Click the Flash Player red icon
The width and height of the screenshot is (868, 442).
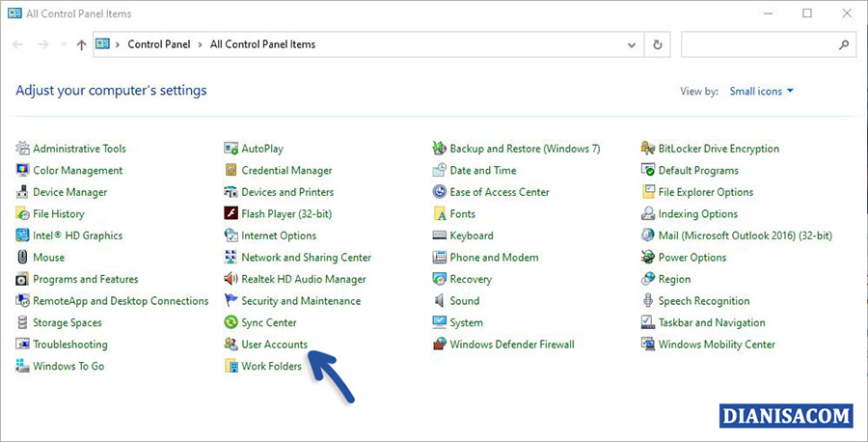(x=231, y=214)
